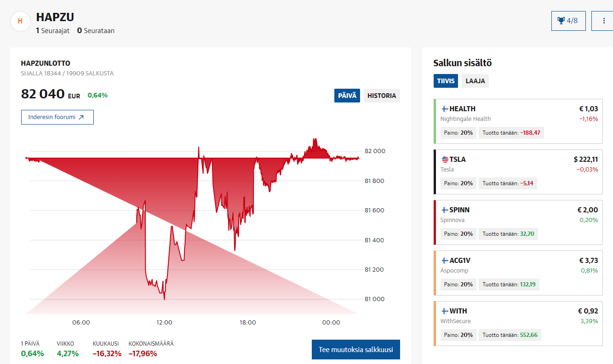Viewport: 613px width, 364px height.
Task: Select TIIVIS portfolio layout
Action: (x=446, y=81)
